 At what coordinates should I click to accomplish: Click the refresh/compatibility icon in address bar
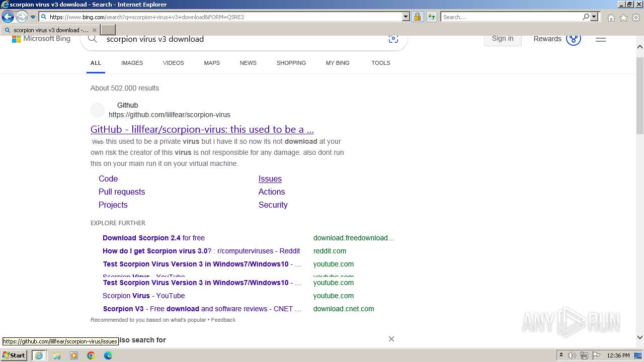coord(432,17)
